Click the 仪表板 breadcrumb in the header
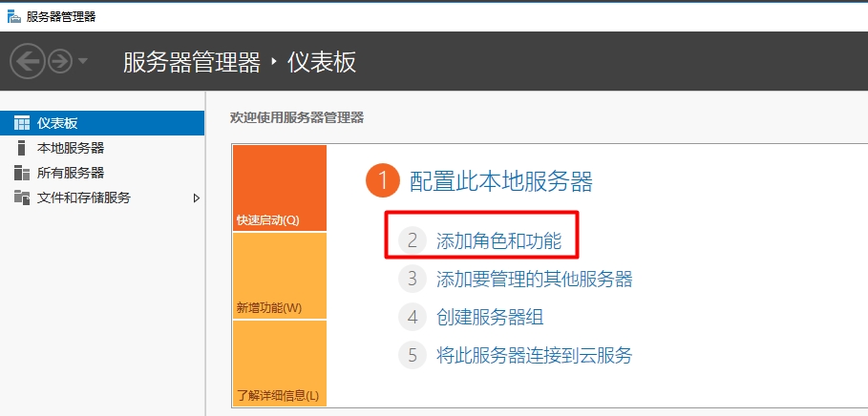Viewport: 868px width, 416px height. (x=322, y=61)
